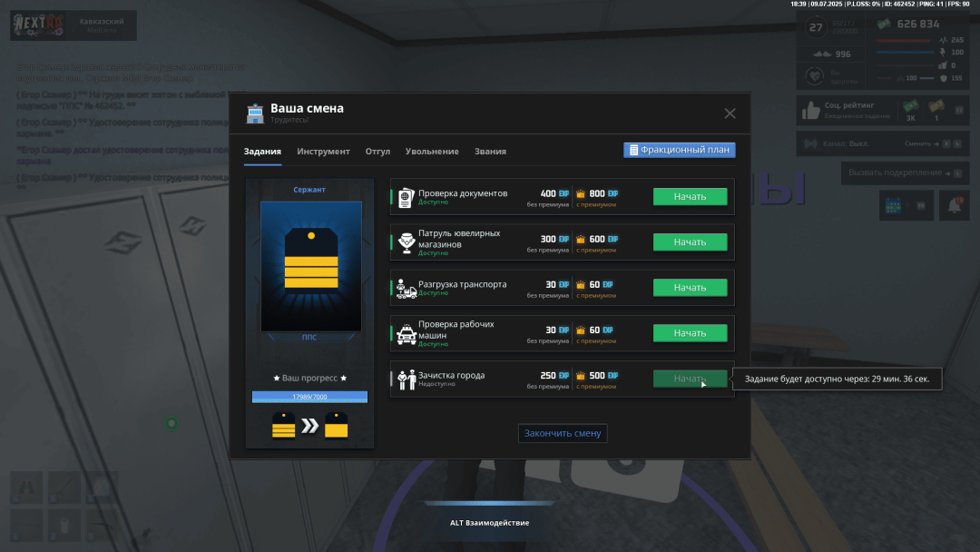Click the Недоступно status text
This screenshot has height=552, width=980.
pyautogui.click(x=436, y=384)
